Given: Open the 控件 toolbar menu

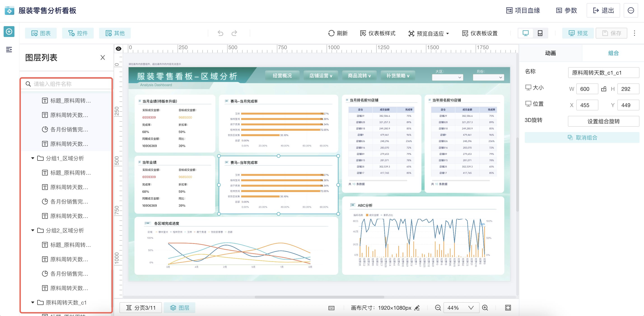Looking at the screenshot, I should pyautogui.click(x=78, y=33).
